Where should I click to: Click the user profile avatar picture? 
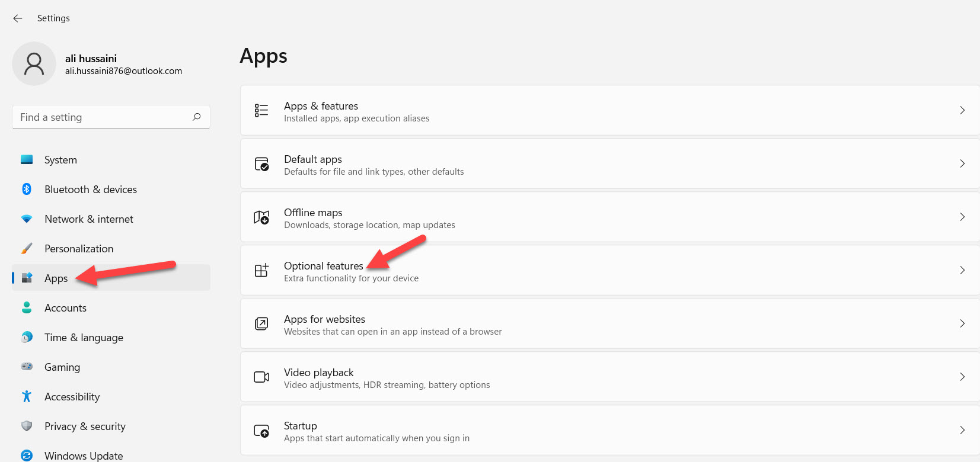click(34, 64)
